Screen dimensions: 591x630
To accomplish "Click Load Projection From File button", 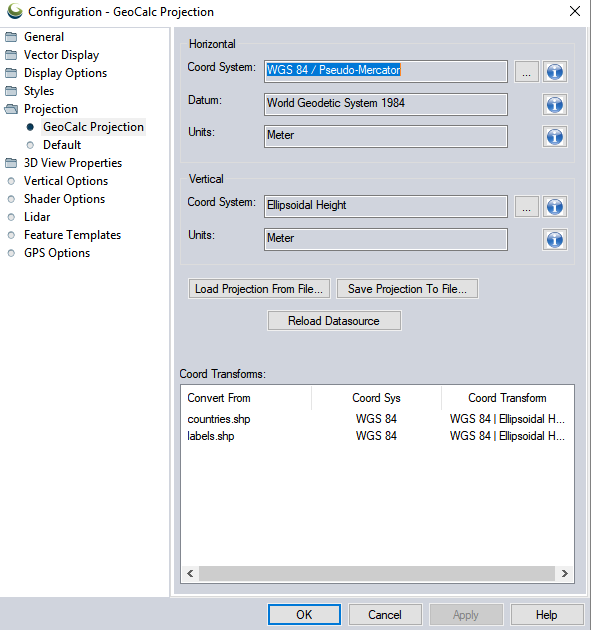I will click(259, 288).
